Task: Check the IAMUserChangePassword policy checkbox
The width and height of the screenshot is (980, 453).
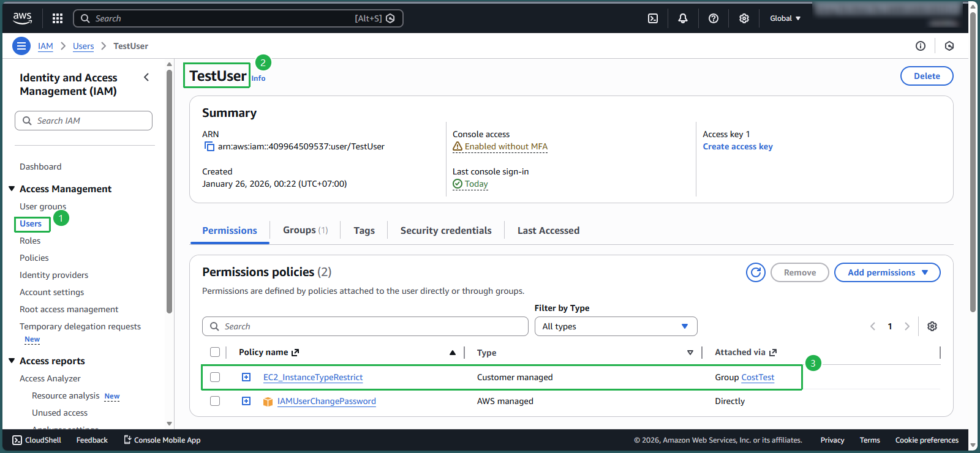Action: (x=215, y=401)
